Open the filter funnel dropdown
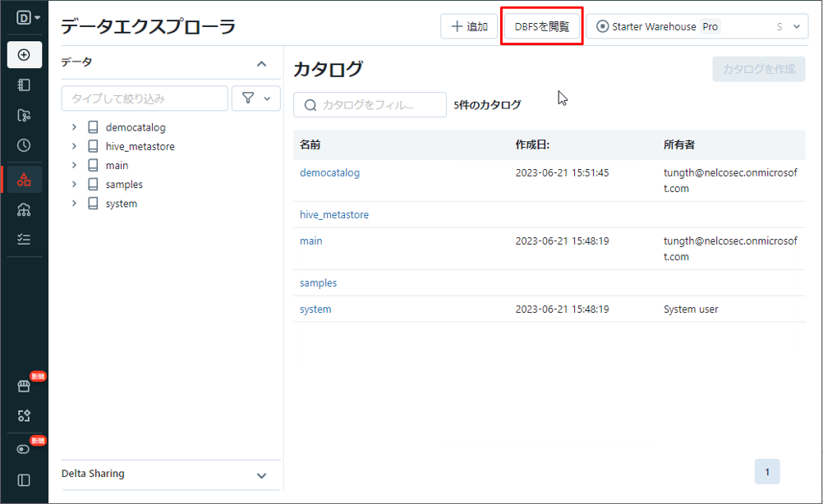The height and width of the screenshot is (504, 823). (256, 99)
